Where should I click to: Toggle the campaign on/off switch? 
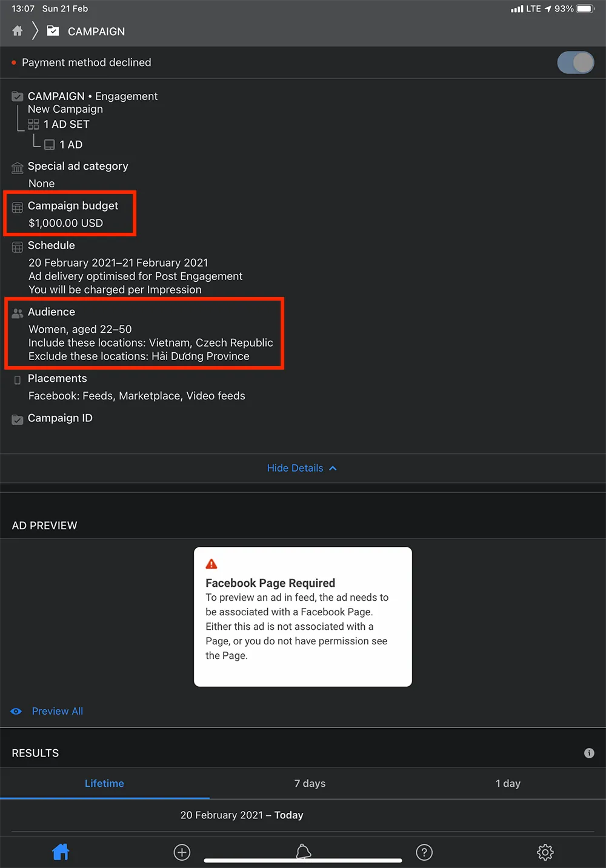coord(576,62)
